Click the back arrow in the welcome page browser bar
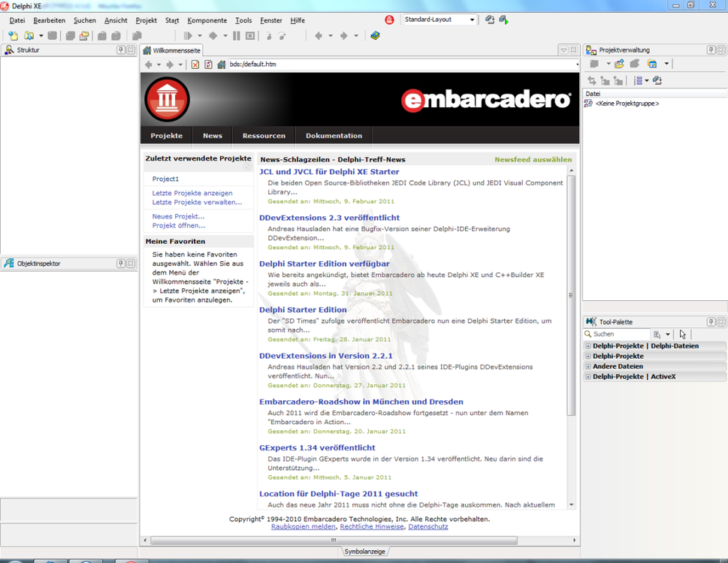The image size is (728, 563). 149,65
